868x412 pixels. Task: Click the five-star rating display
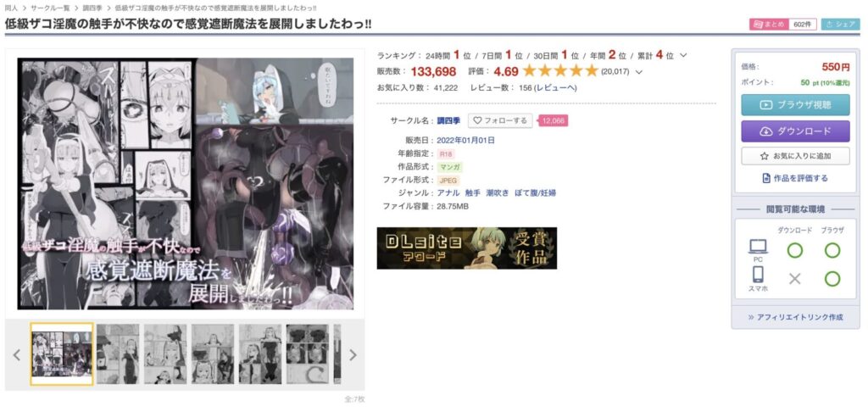pyautogui.click(x=560, y=71)
